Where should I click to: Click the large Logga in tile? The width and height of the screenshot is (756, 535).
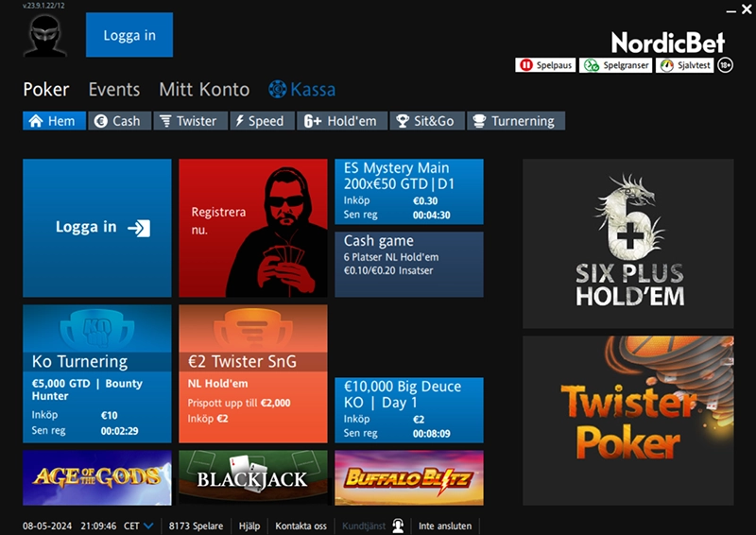[x=97, y=228]
